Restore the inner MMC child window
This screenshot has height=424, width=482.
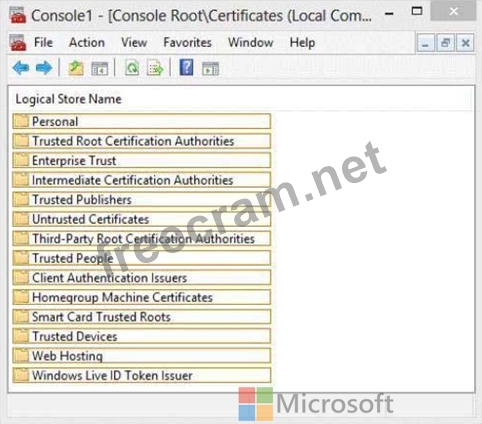(x=445, y=43)
